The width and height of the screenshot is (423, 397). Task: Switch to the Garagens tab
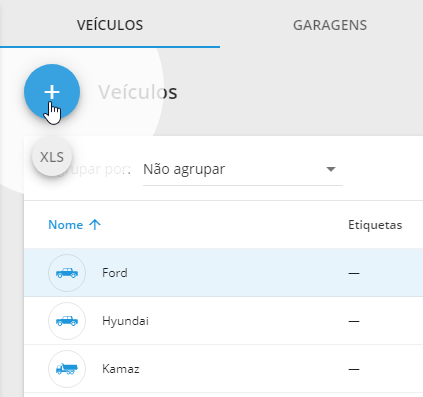tap(330, 25)
